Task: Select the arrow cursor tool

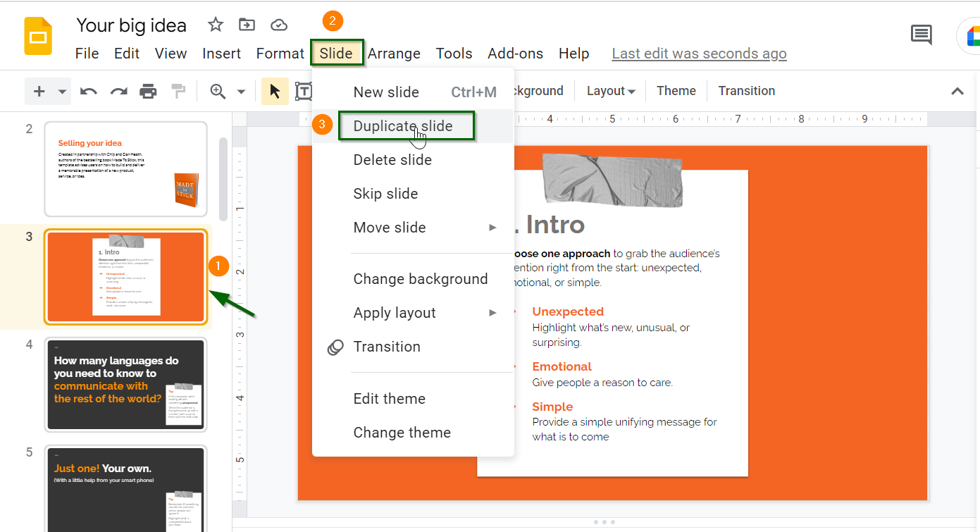Action: click(275, 92)
